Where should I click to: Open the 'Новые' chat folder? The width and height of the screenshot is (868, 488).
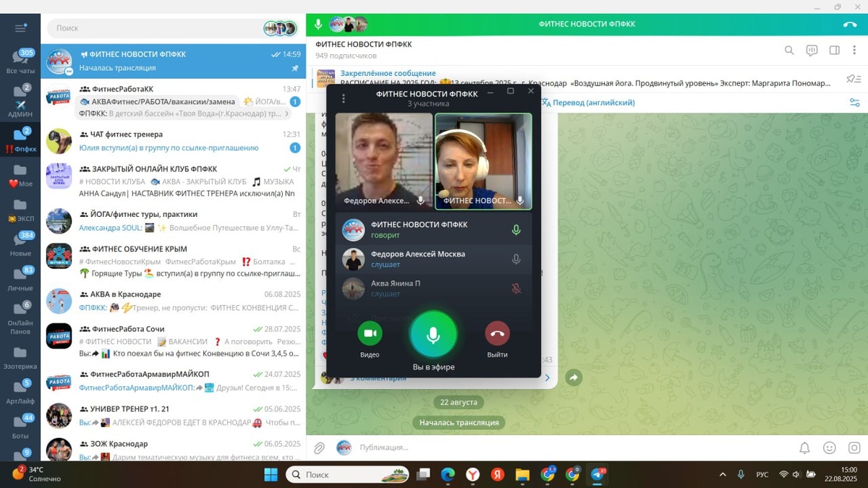pyautogui.click(x=20, y=246)
